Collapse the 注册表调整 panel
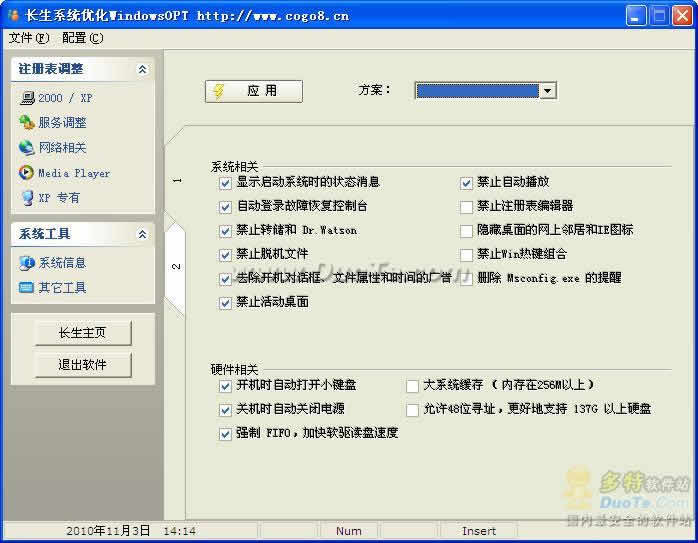This screenshot has width=698, height=543. (x=142, y=69)
